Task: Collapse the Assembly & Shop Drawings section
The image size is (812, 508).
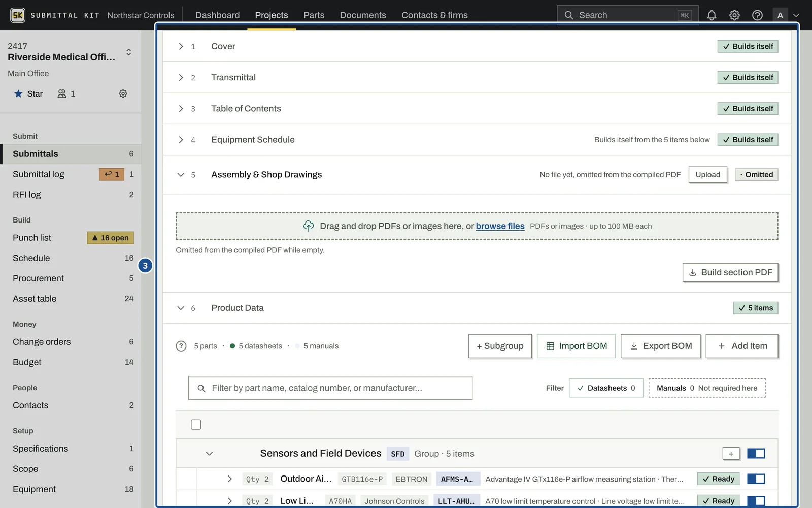Action: coord(181,175)
